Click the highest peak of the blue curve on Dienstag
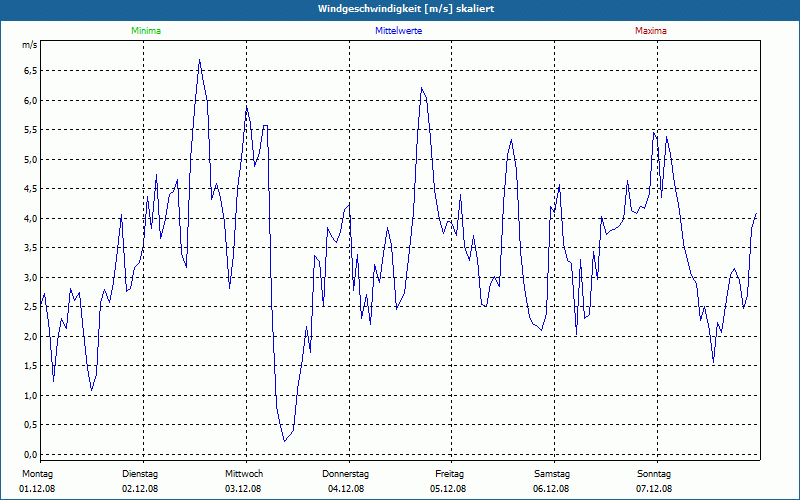800x500 pixels. click(199, 60)
